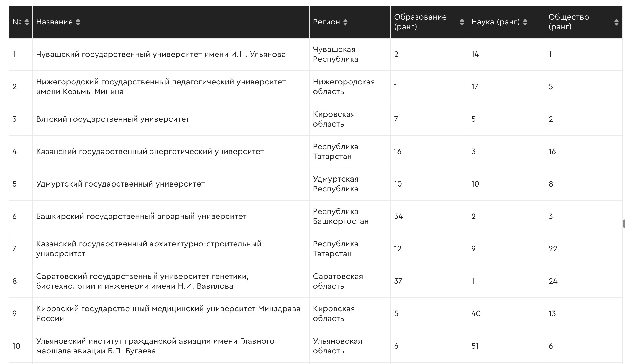Click Удмуртский государственный университет row
The height and width of the screenshot is (364, 625).
(x=120, y=184)
